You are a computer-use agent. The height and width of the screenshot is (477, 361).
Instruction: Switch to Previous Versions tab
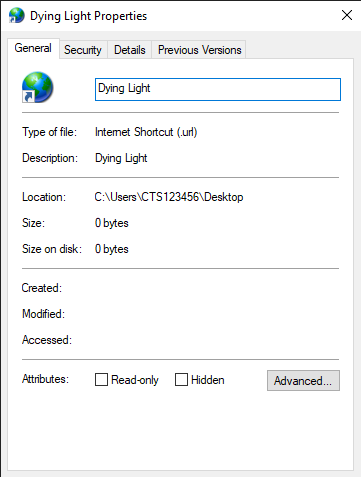tap(199, 50)
